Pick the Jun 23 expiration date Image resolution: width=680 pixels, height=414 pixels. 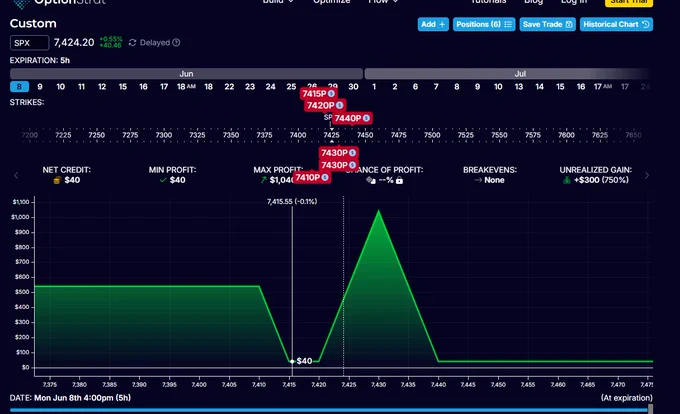[x=250, y=87]
